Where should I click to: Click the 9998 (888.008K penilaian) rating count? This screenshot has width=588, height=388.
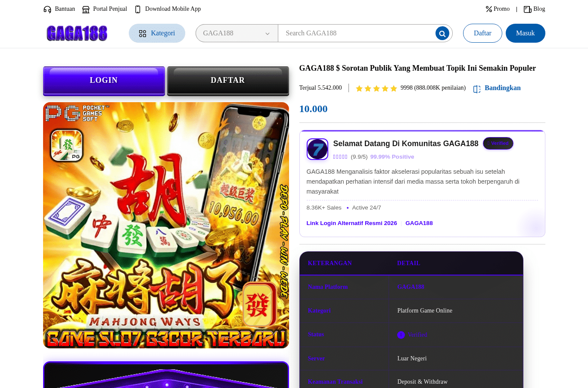coord(433,88)
